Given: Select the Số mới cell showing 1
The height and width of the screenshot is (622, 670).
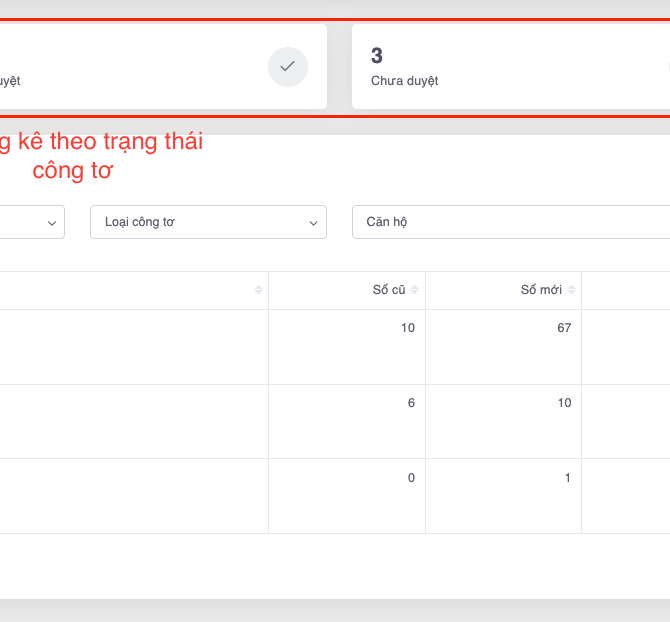Looking at the screenshot, I should (x=567, y=478).
